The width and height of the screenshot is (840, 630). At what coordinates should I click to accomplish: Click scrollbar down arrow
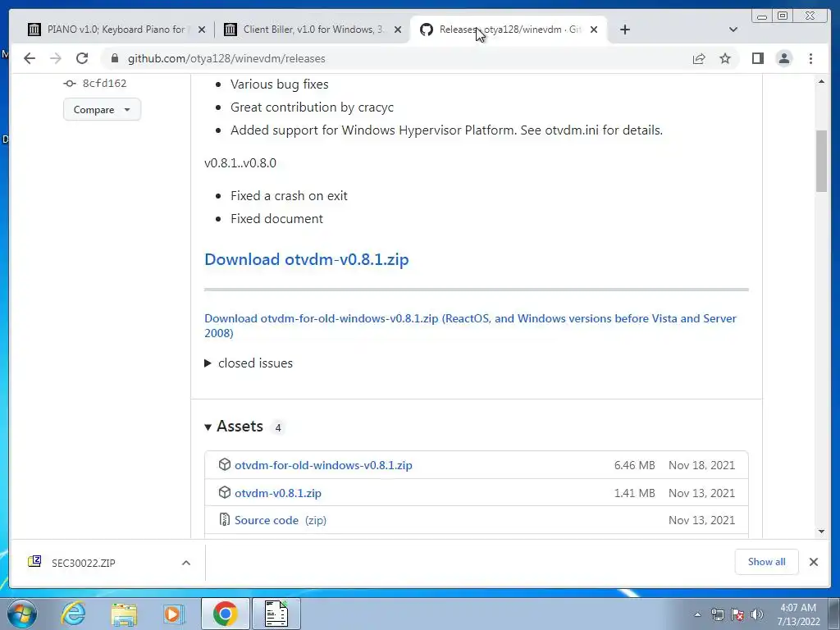click(821, 532)
